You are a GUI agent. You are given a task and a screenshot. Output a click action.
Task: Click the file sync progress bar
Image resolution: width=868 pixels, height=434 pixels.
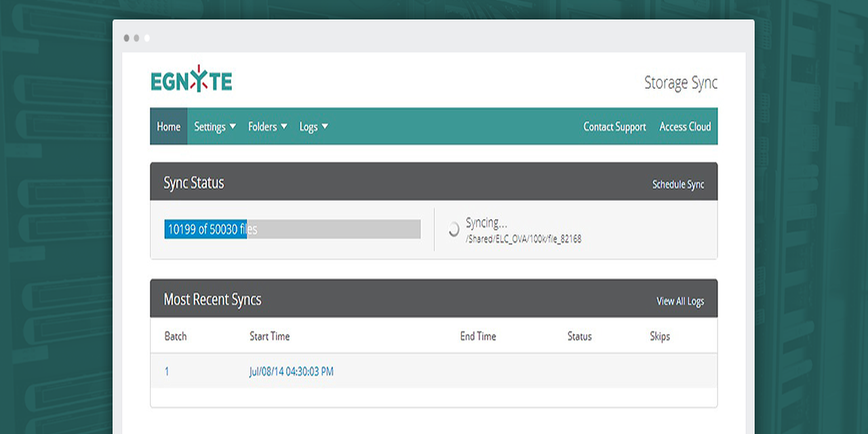(x=292, y=230)
